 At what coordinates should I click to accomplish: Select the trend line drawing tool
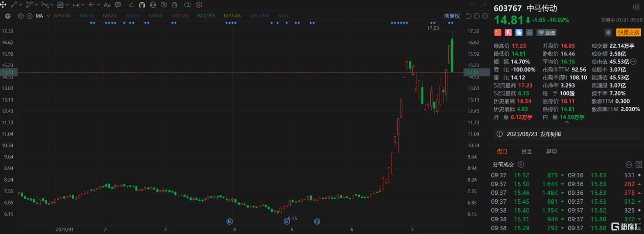click(14, 5)
